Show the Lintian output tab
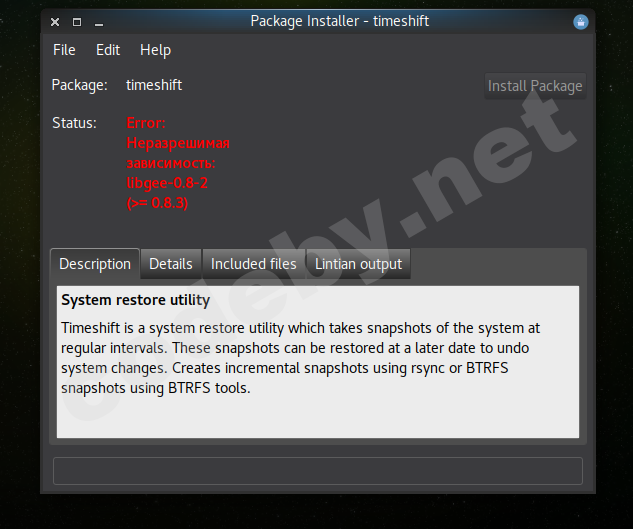 pyautogui.click(x=358, y=264)
